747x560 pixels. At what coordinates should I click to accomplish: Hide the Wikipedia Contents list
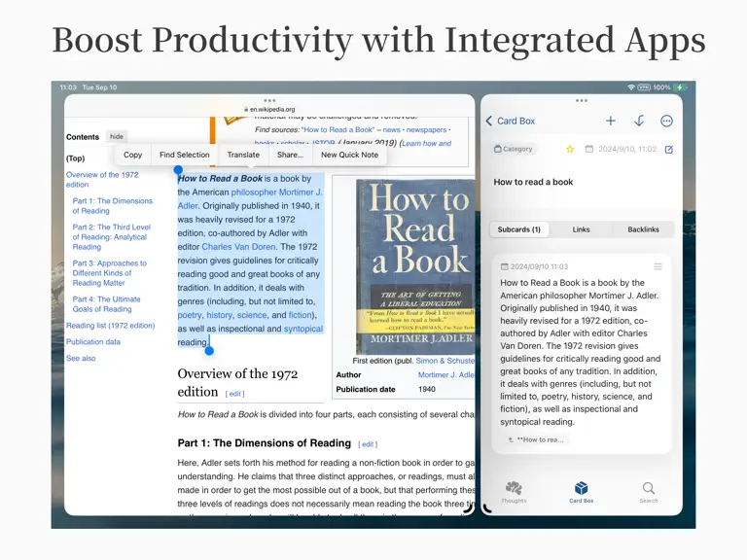[117, 137]
